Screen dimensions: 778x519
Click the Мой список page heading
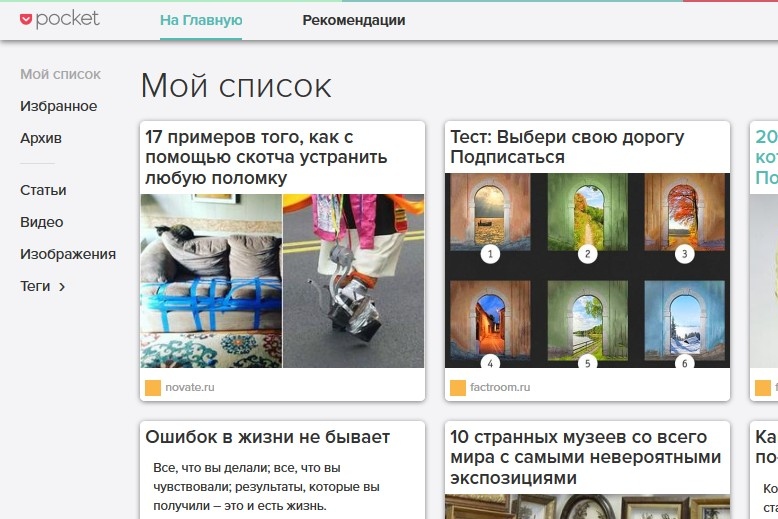[x=236, y=86]
